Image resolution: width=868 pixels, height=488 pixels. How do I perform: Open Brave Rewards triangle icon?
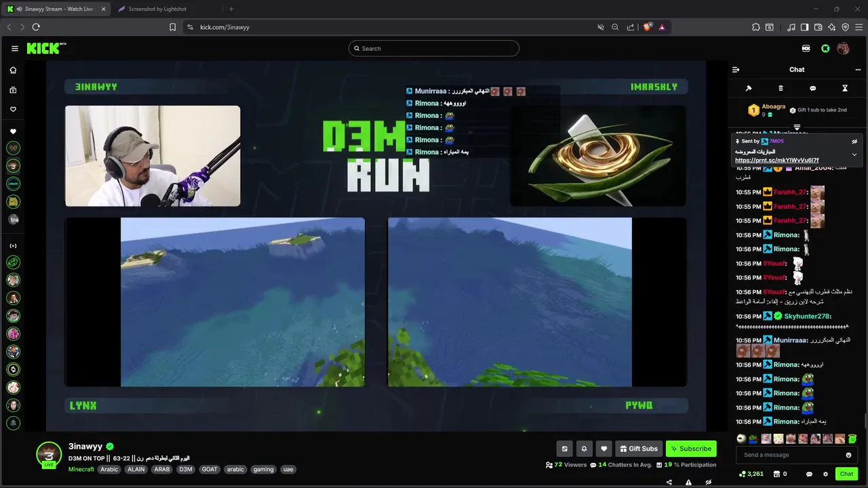[662, 27]
